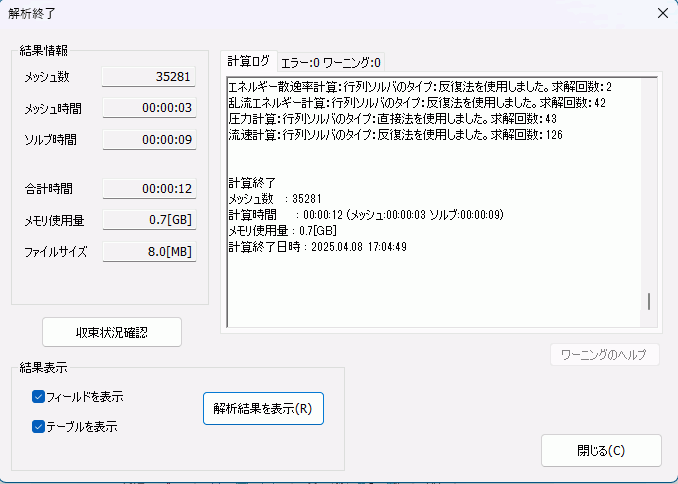Open the エラー:0 ワーニング:0 tab
Image resolution: width=678 pixels, height=484 pixels.
(x=330, y=62)
